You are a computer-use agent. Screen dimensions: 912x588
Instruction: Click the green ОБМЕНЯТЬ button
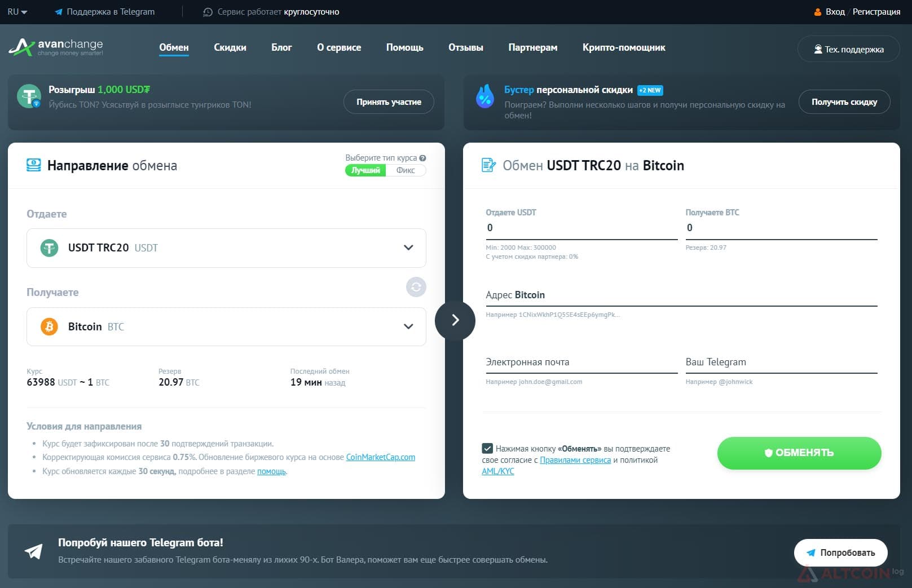[799, 453]
